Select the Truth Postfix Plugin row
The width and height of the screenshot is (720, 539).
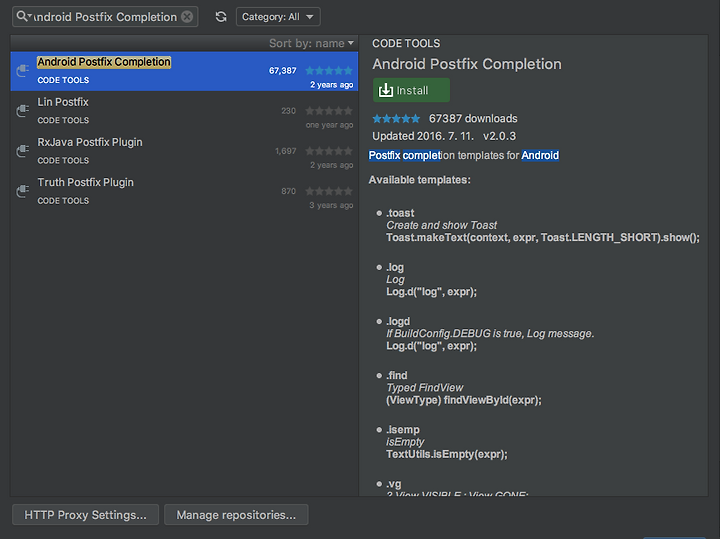[184, 191]
